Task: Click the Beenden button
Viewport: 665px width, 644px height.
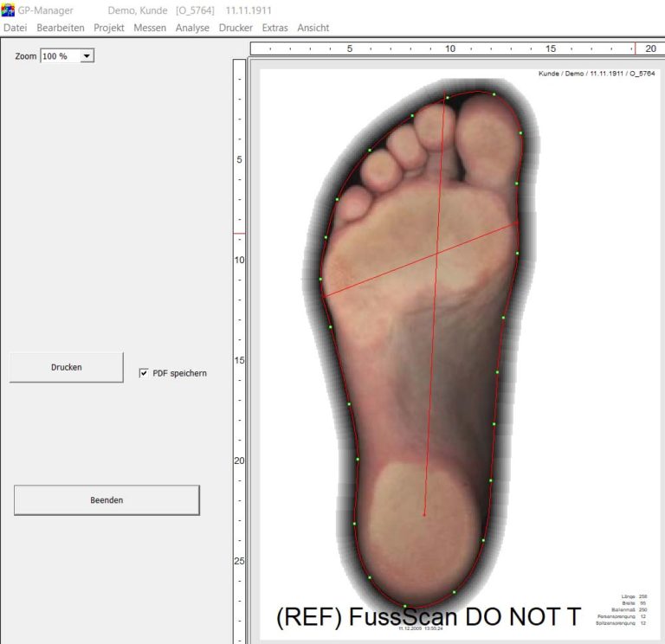Action: pyautogui.click(x=107, y=500)
